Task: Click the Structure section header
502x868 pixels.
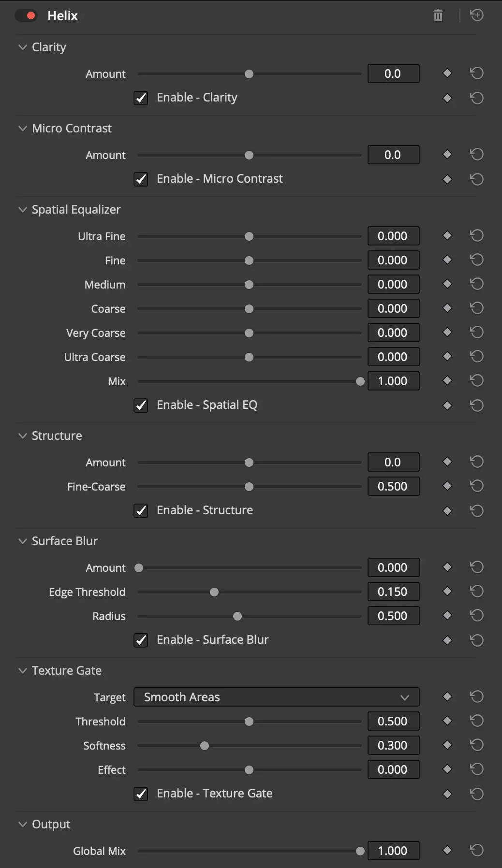Action: tap(57, 435)
